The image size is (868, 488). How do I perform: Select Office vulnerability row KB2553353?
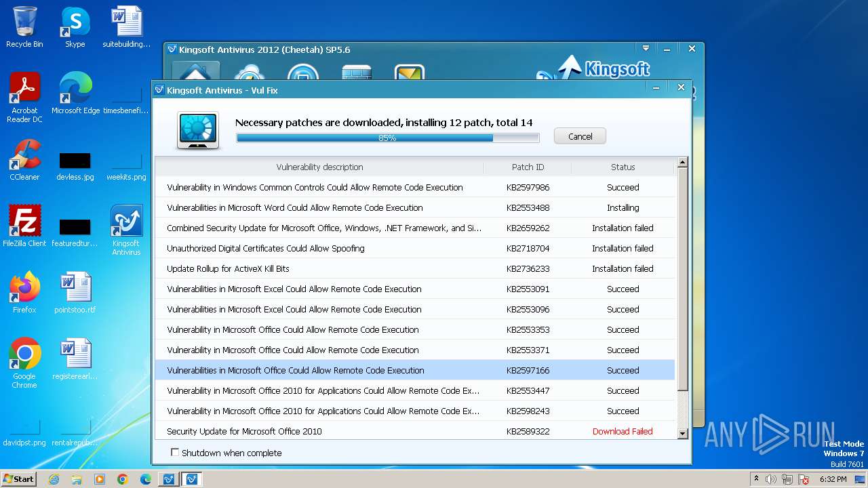(415, 329)
